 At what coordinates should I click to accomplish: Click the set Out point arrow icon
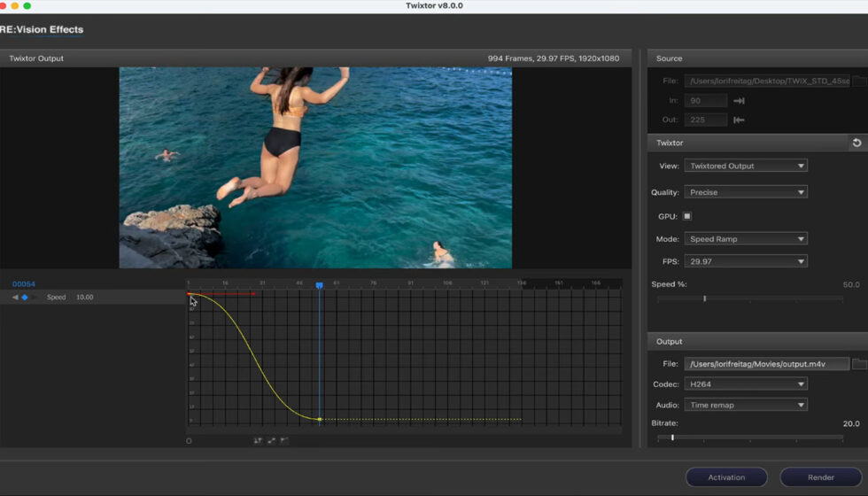coord(739,120)
